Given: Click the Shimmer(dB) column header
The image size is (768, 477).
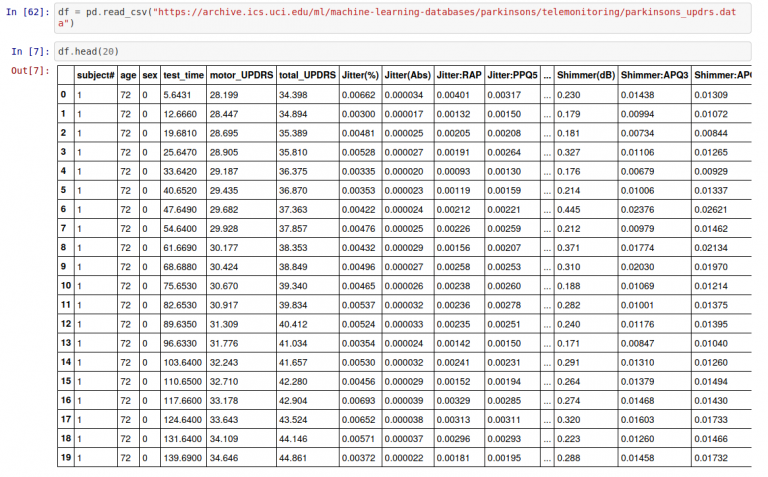Looking at the screenshot, I should point(586,75).
